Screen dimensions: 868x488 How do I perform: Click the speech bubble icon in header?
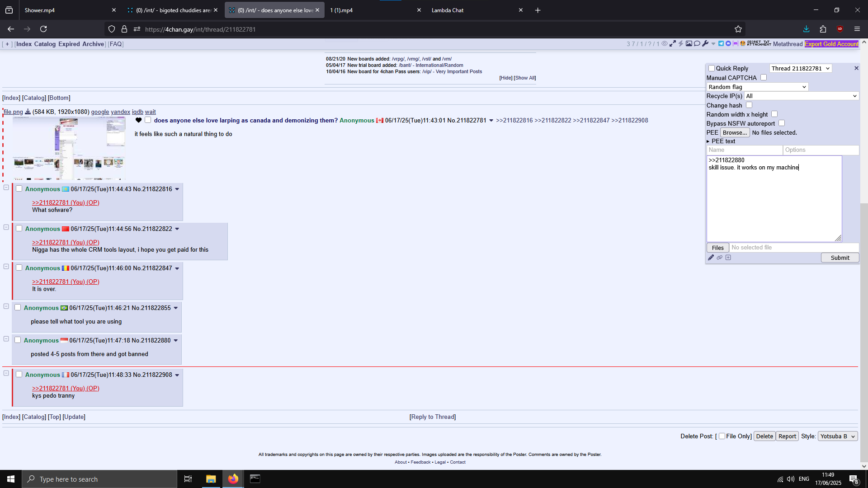(697, 44)
